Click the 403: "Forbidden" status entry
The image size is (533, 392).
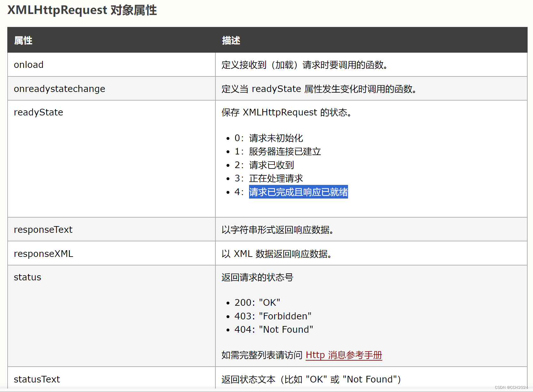[272, 316]
